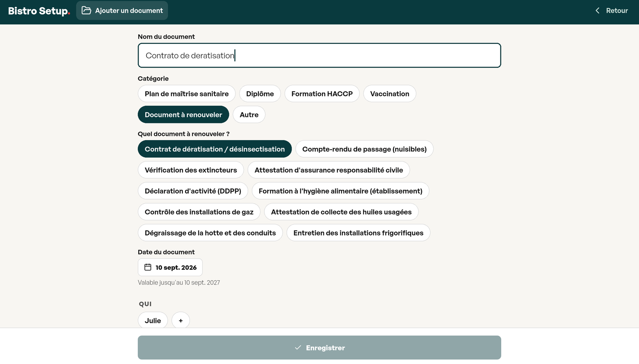Viewport: 639px width, 364px height.
Task: Click the checkmark icon on Enregistrer
Action: point(298,348)
